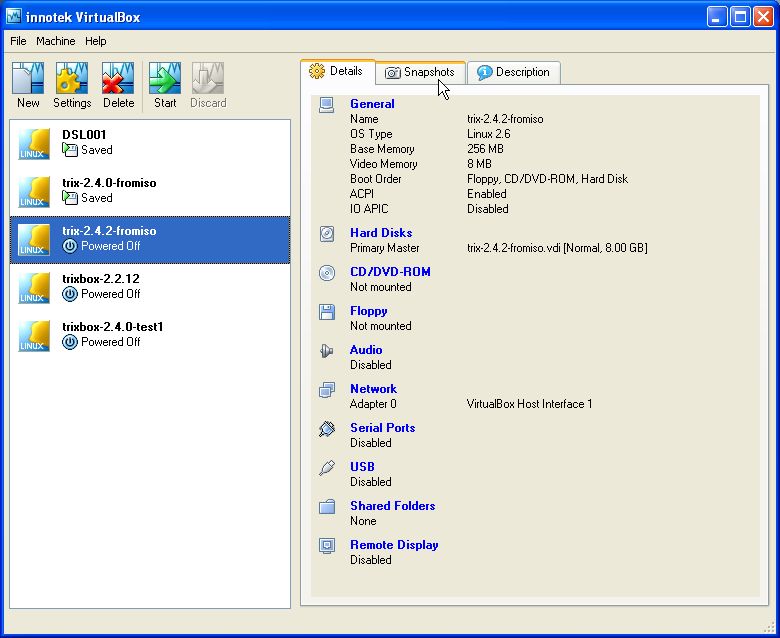Click the VirtualBox Host Interface 1 value
The height and width of the screenshot is (638, 780).
point(529,404)
